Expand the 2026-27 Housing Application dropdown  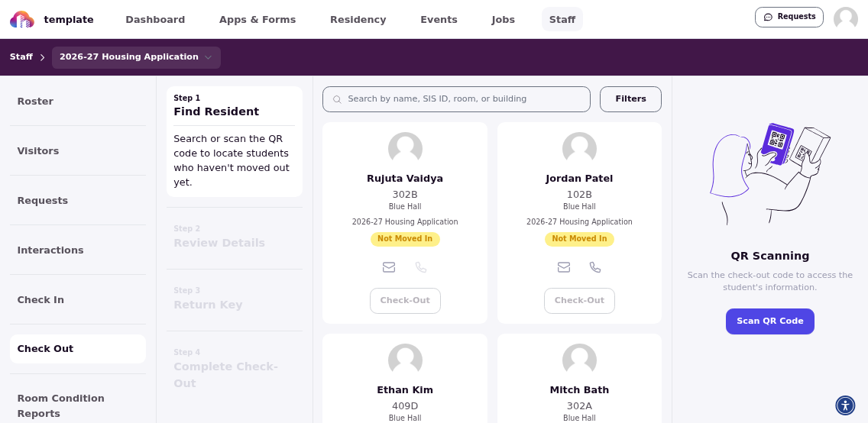(x=136, y=57)
